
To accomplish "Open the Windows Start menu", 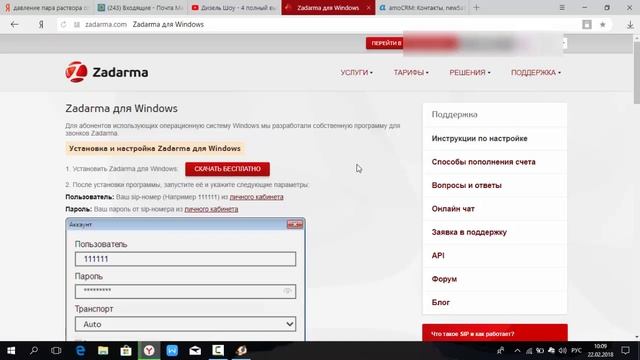I will [11, 351].
